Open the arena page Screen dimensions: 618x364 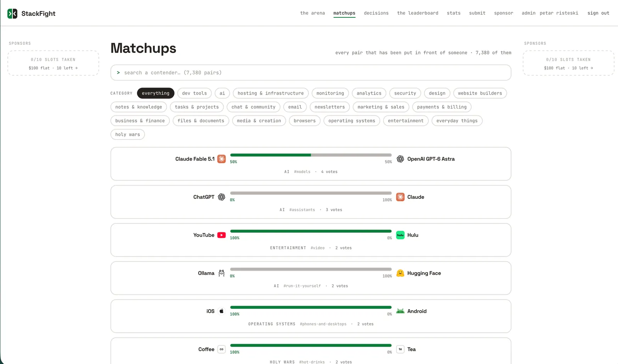[312, 13]
